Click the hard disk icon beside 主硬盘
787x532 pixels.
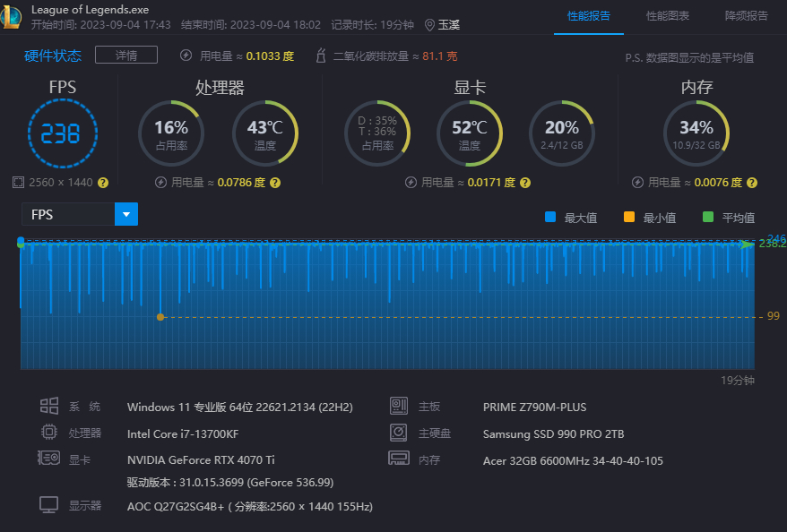399,433
